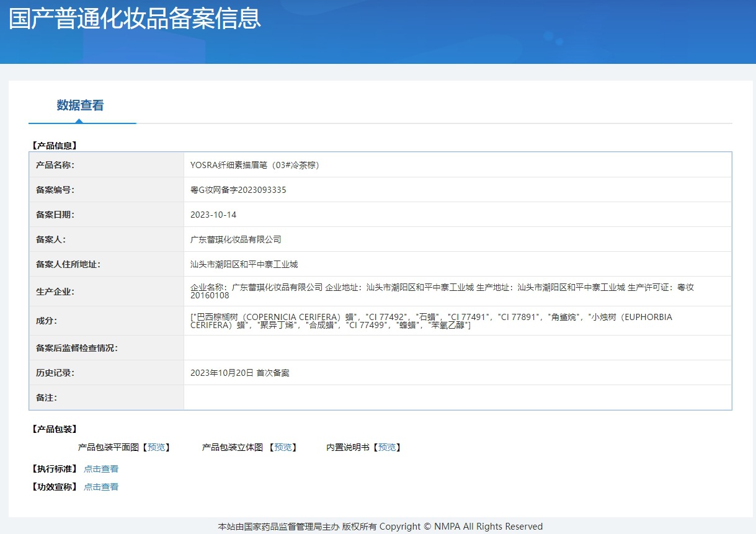This screenshot has height=534, width=756.
Task: Click 点击查看 next to 功效宣称
Action: coord(101,487)
